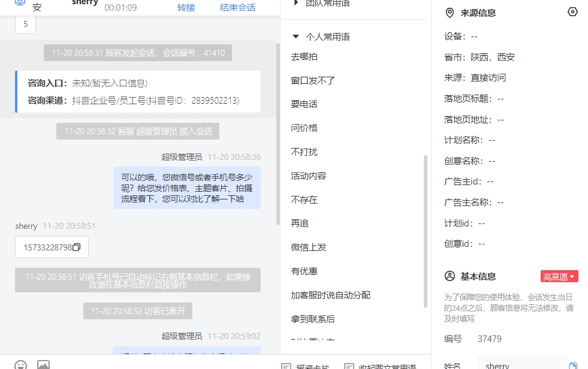Select the 去哪拍 quick phrase

[x=304, y=57]
